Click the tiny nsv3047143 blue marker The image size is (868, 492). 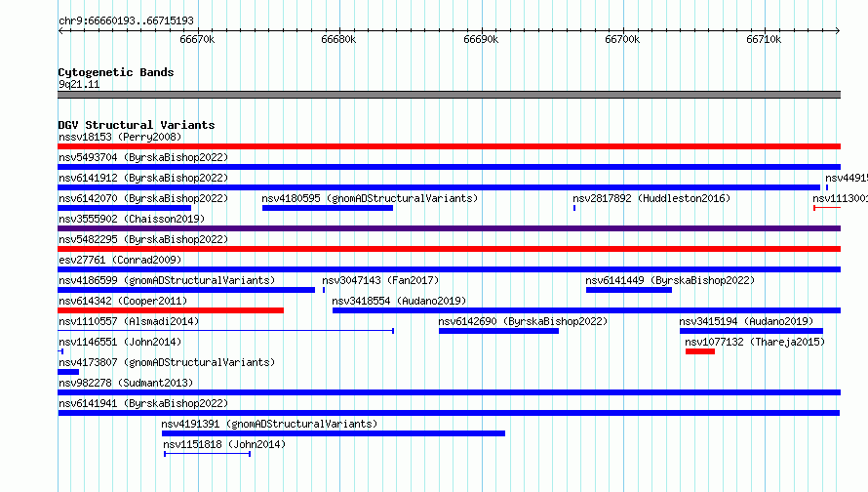pyautogui.click(x=324, y=290)
